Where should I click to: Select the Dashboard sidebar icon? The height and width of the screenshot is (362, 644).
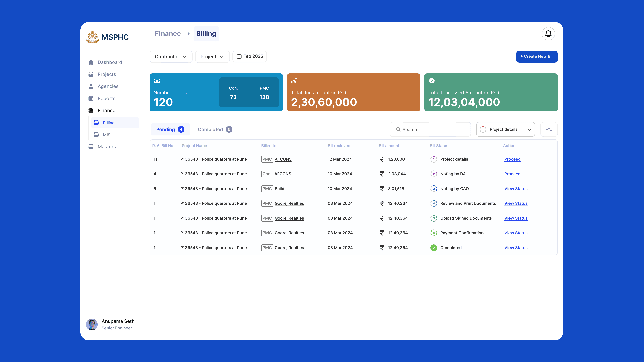(91, 62)
